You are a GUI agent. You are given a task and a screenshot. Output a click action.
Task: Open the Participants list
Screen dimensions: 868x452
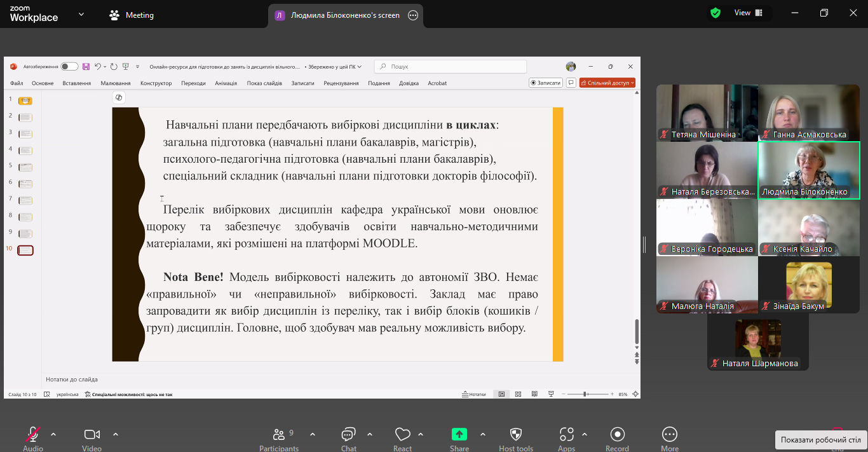[x=279, y=435]
